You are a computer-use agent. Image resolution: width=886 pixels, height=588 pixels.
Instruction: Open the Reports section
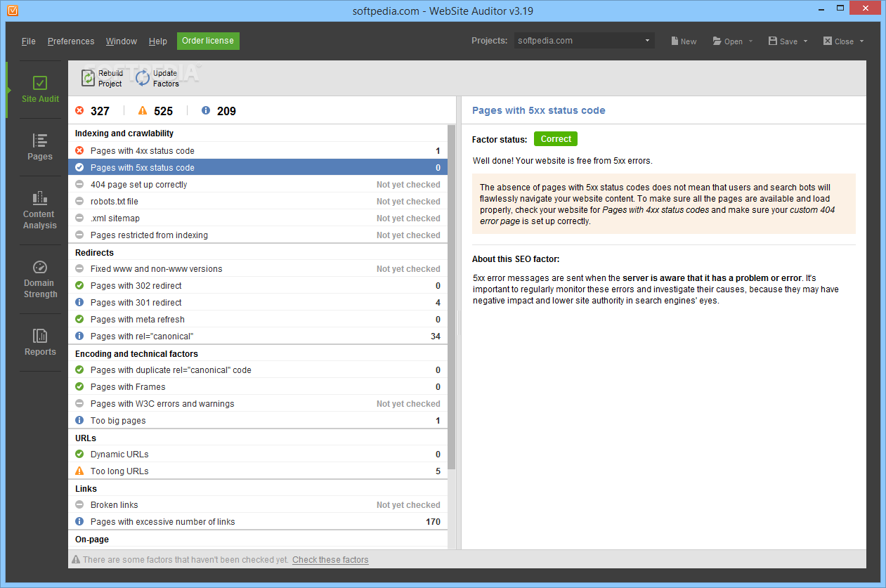point(40,342)
